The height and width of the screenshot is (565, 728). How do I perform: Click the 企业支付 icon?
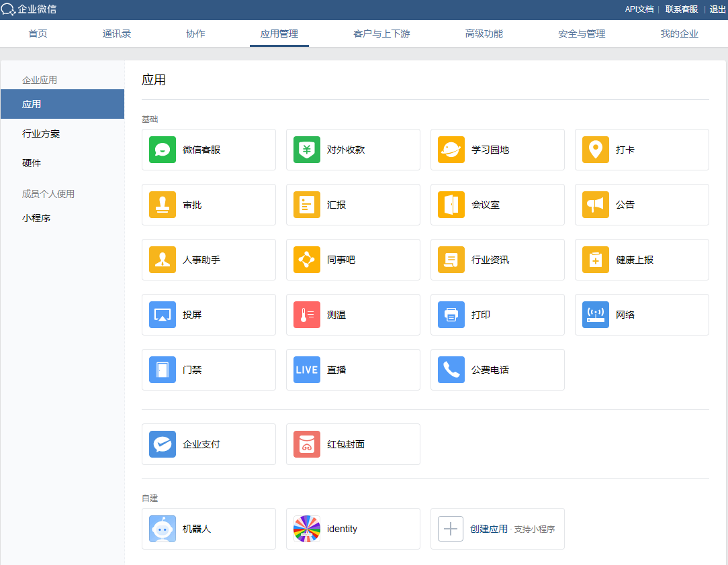(x=163, y=444)
